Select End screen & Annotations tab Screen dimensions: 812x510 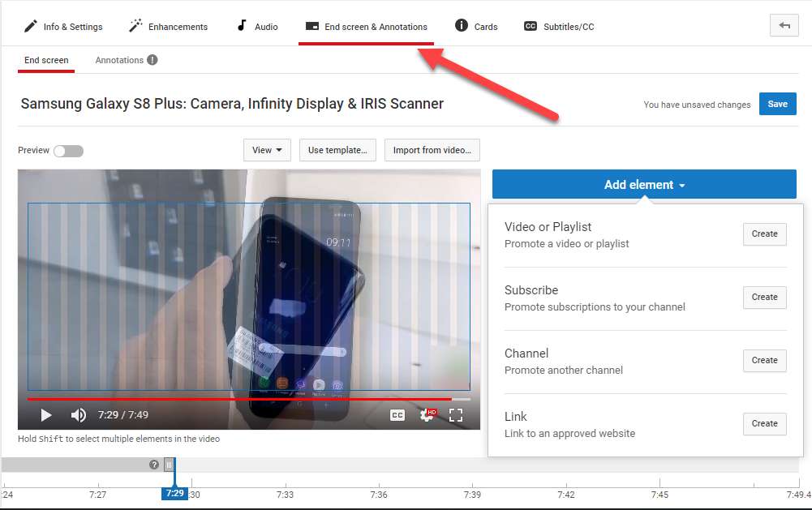[x=366, y=27]
